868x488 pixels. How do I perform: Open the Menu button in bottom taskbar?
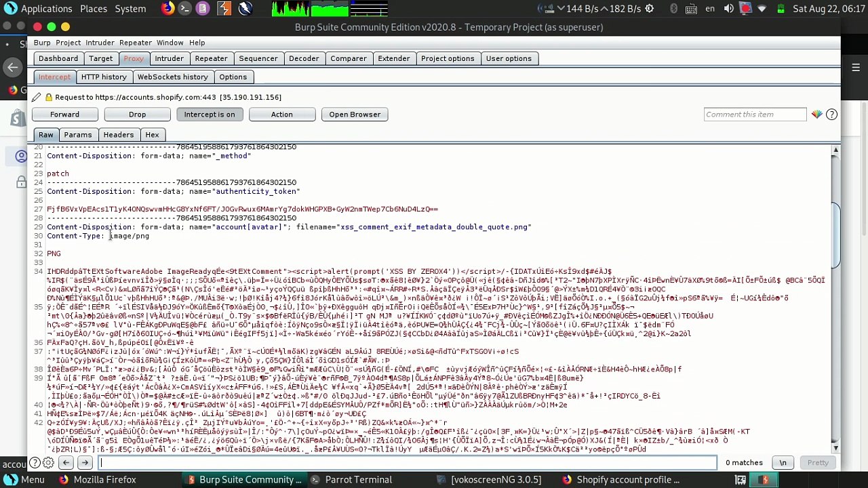click(x=24, y=480)
